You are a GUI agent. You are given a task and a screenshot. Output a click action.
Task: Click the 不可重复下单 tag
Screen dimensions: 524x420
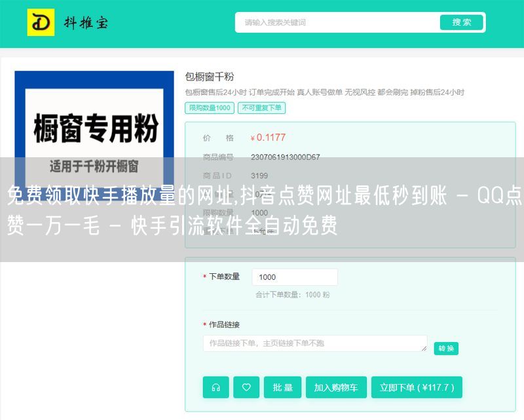tap(261, 107)
